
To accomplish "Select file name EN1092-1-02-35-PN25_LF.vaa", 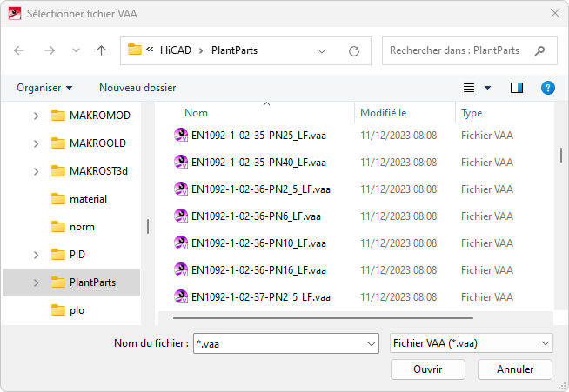I will click(x=258, y=136).
